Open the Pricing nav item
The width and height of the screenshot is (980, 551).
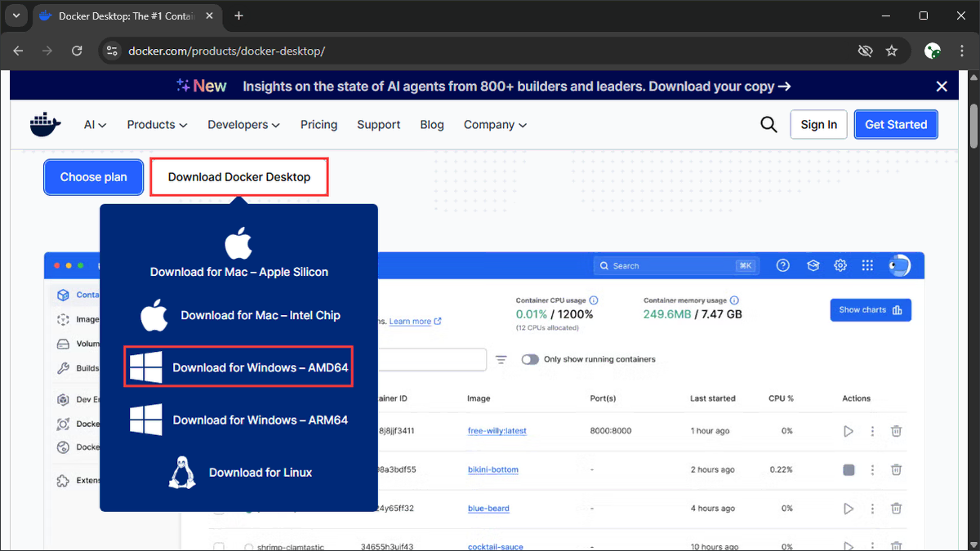(318, 125)
